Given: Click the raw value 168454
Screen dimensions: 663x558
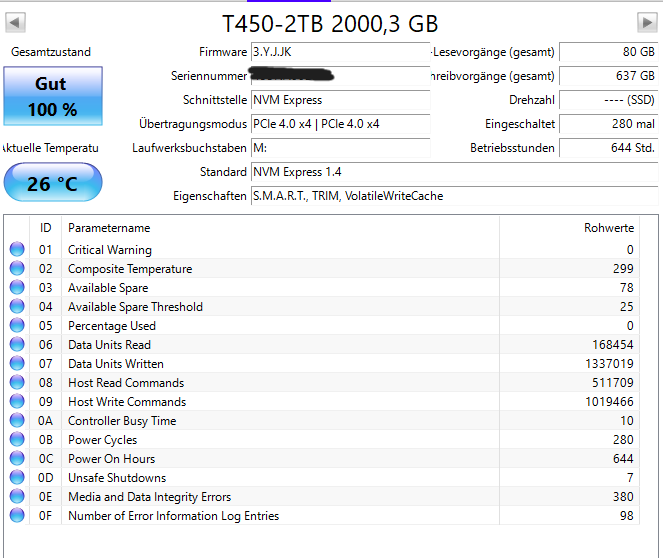Looking at the screenshot, I should pos(613,345).
